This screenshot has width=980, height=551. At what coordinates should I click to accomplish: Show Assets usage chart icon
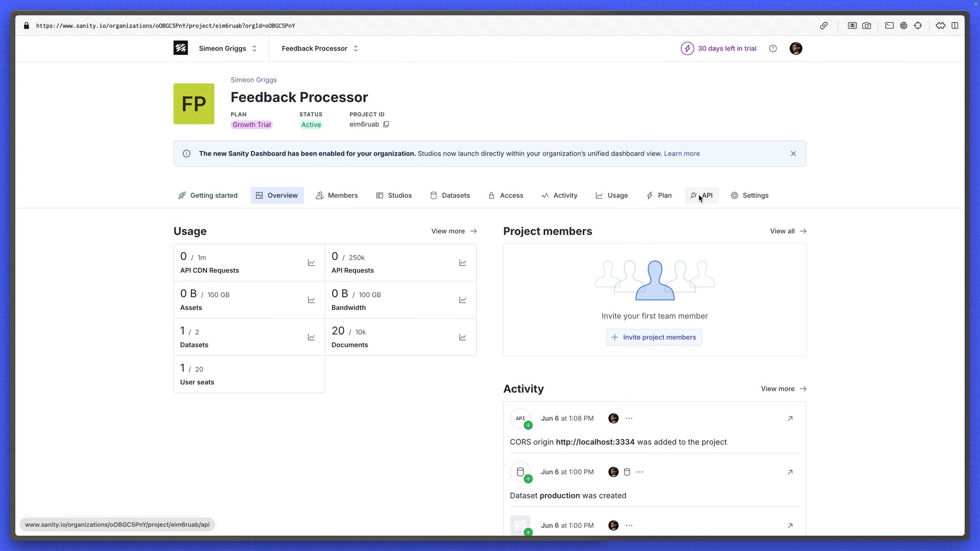click(311, 300)
